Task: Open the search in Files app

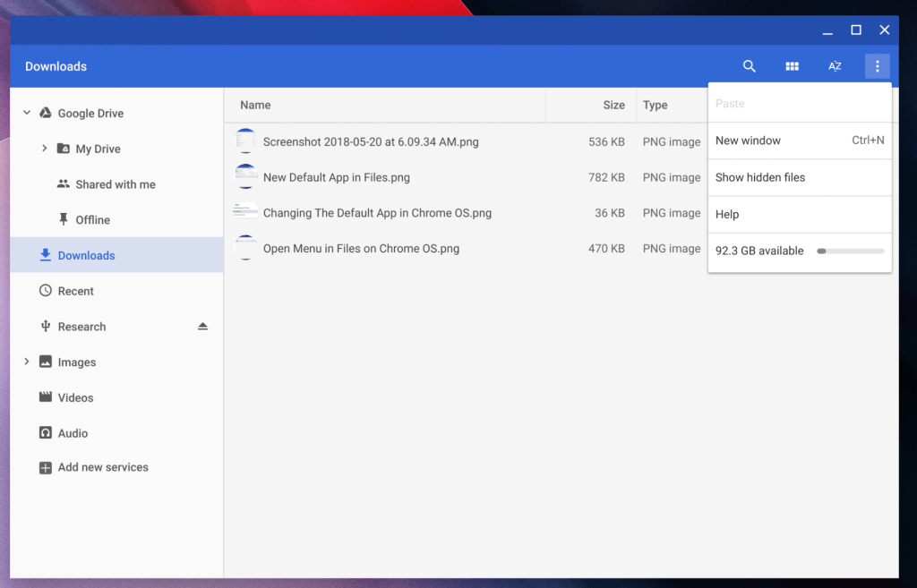Action: [749, 65]
